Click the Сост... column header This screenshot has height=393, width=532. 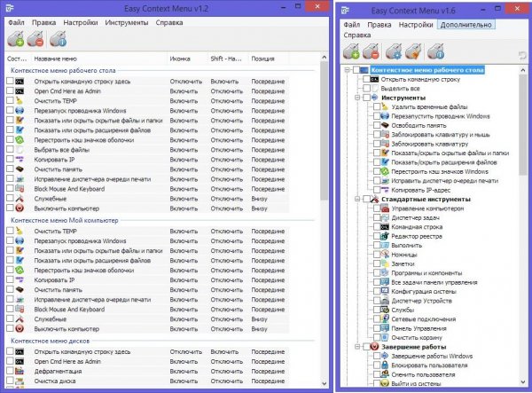[x=18, y=59]
